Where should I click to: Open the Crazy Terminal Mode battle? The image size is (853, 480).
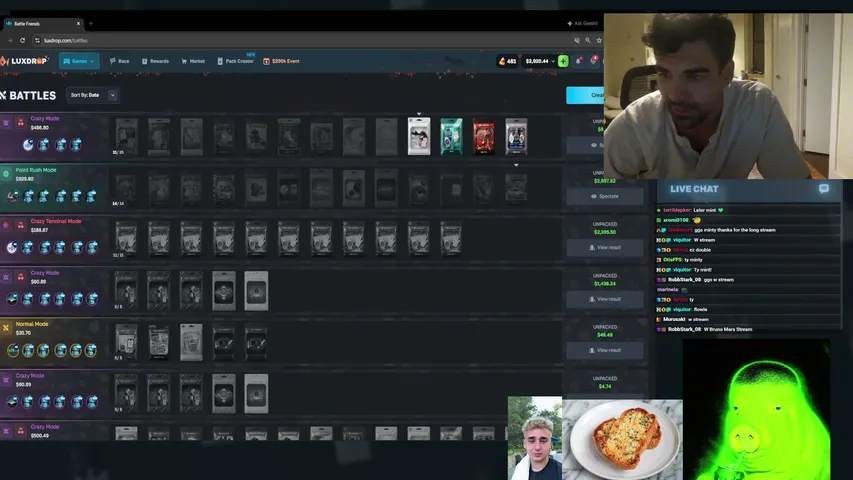[x=281, y=238]
